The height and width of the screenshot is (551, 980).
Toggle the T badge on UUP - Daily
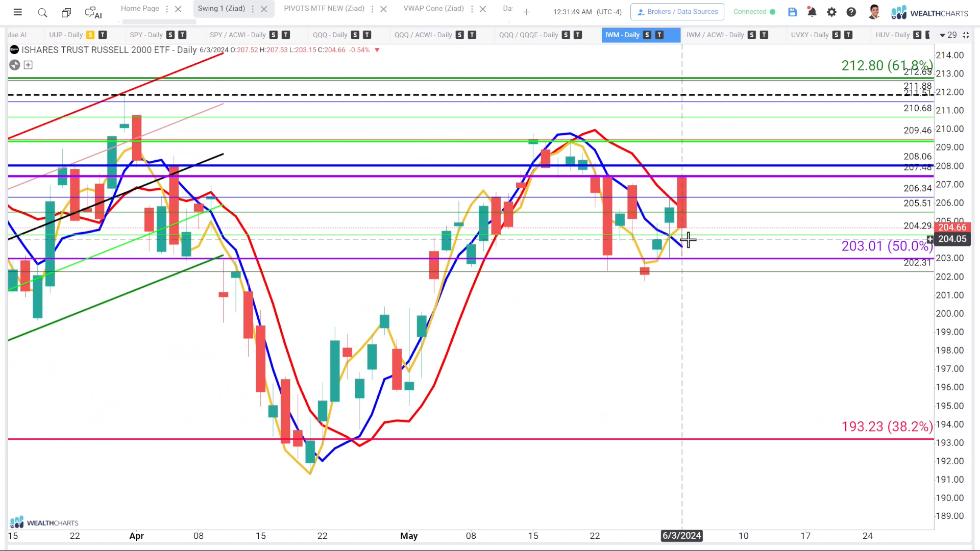point(103,35)
